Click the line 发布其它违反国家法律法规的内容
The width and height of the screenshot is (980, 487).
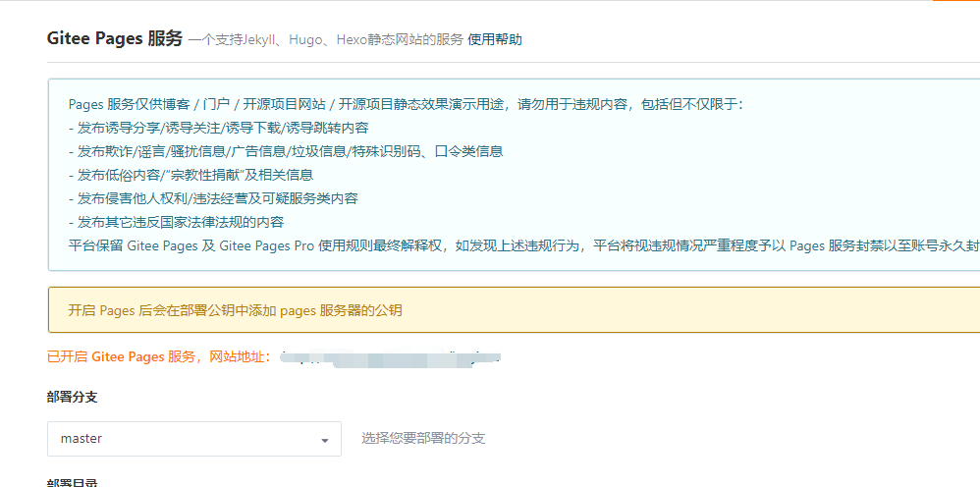click(176, 222)
